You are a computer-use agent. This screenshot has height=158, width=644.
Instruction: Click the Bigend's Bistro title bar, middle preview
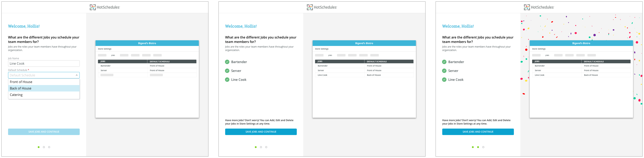(x=364, y=43)
